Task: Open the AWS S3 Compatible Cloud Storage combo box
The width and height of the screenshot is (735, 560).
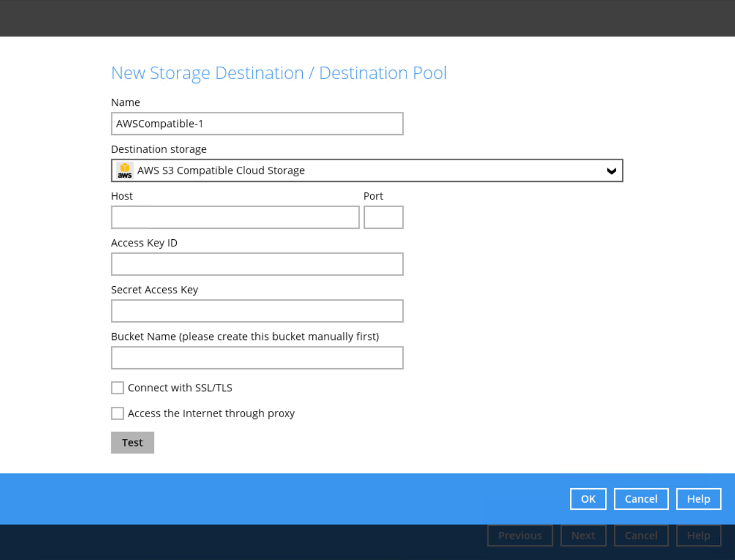Action: pos(367,171)
